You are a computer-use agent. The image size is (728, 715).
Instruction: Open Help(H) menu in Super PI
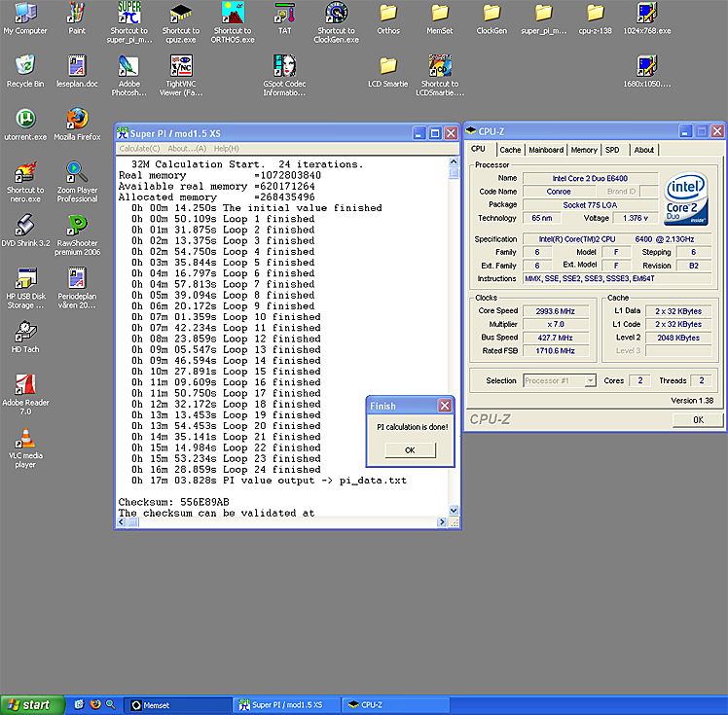[226, 149]
